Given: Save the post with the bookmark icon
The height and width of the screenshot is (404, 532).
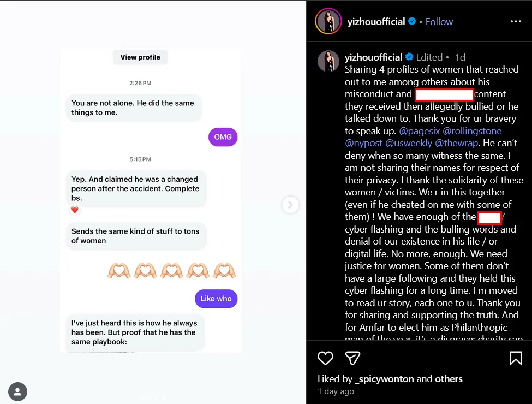Looking at the screenshot, I should [x=516, y=358].
